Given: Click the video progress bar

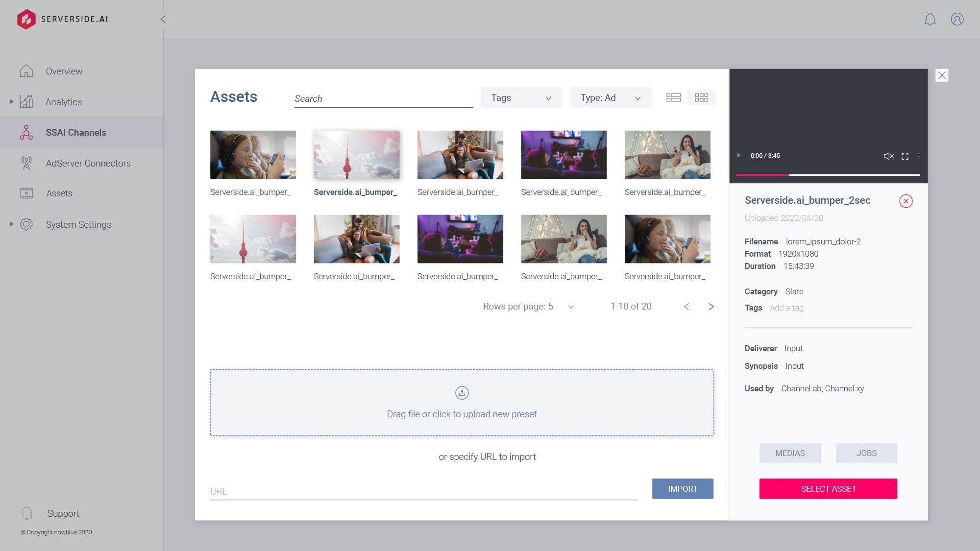Looking at the screenshot, I should (828, 174).
